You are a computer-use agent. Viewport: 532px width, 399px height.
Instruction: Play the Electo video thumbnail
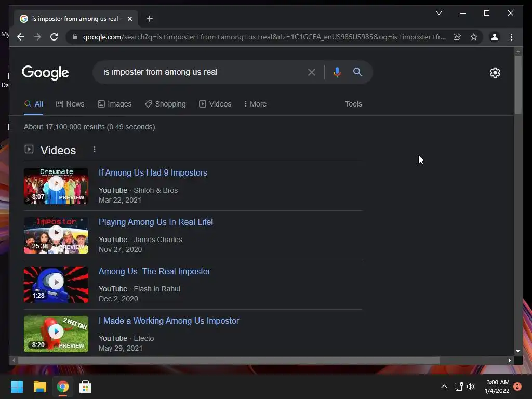click(56, 334)
